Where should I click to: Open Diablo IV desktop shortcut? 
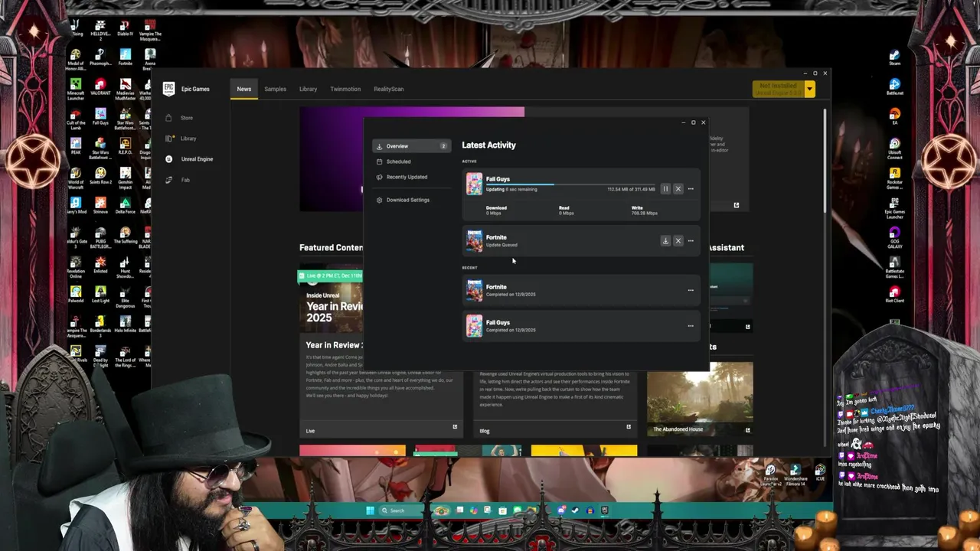124,29
